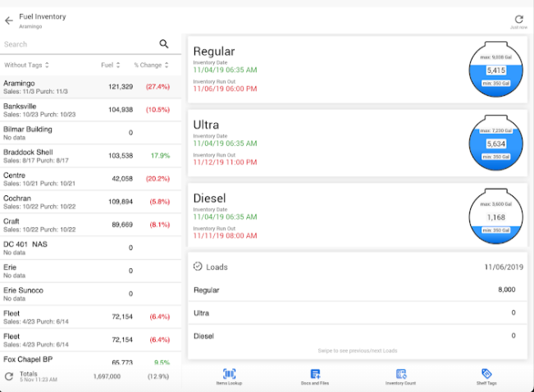Open Shelf Tags
The width and height of the screenshot is (534, 392).
tap(486, 375)
